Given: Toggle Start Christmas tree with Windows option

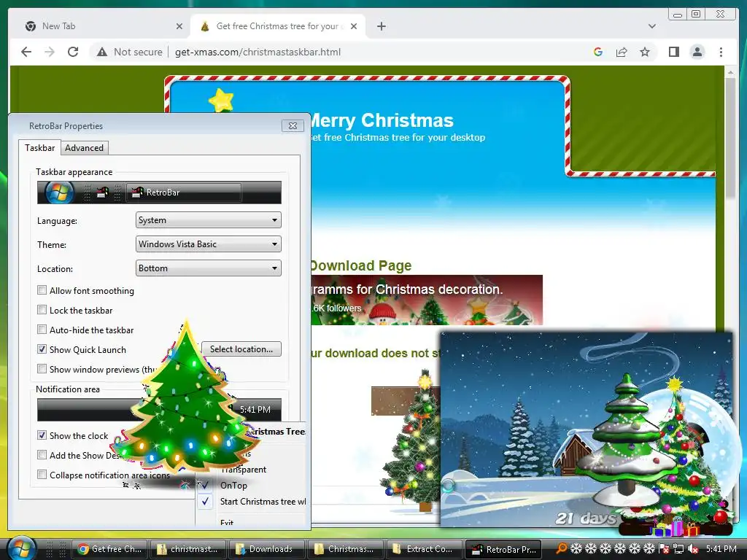Looking at the screenshot, I should 252,502.
